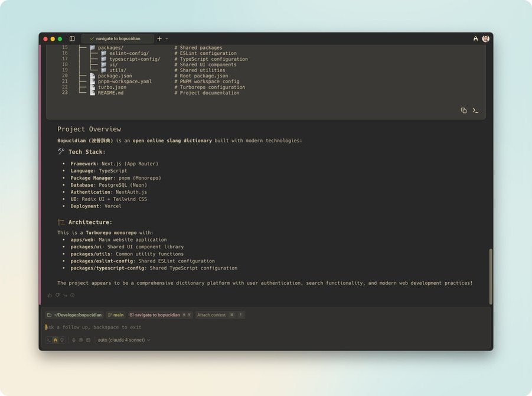
Task: Click the 'Authentication: NextAuth.js' line
Action: click(x=109, y=192)
